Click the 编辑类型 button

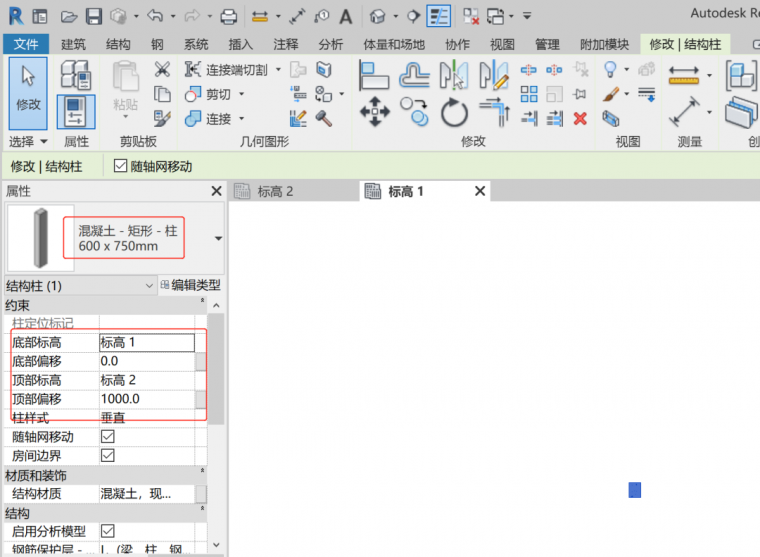pos(189,285)
